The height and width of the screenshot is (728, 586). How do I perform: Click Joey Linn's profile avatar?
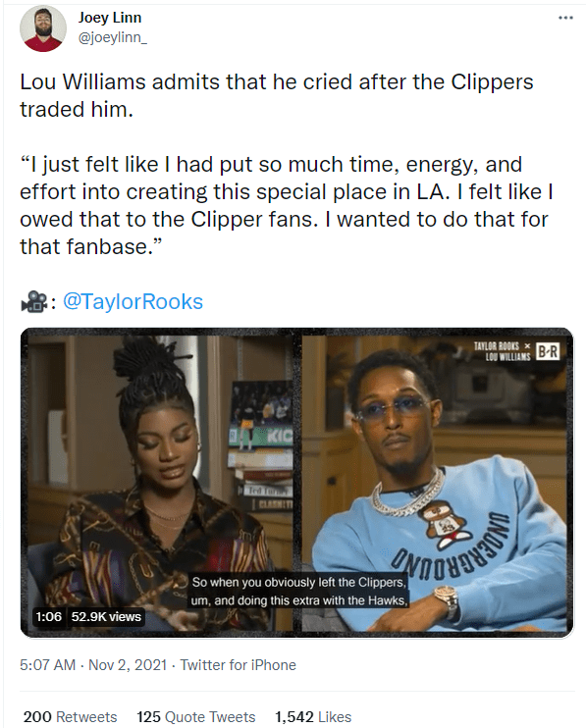point(43,28)
